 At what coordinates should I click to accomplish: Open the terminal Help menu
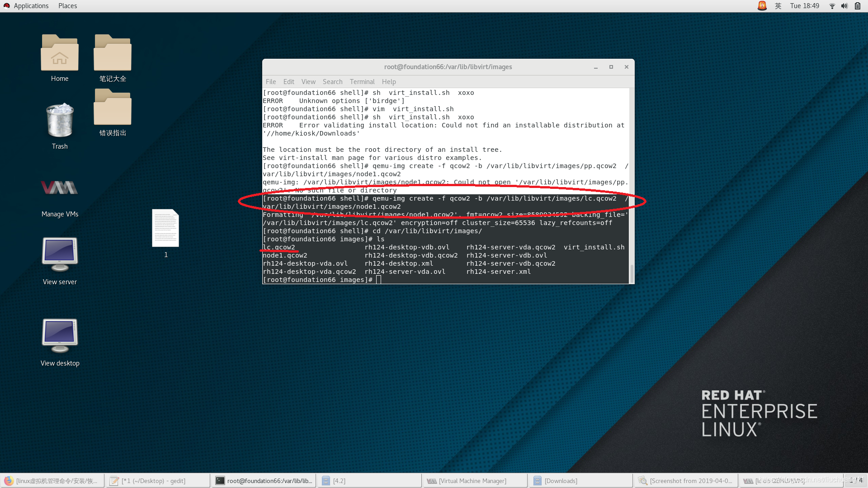(x=389, y=82)
